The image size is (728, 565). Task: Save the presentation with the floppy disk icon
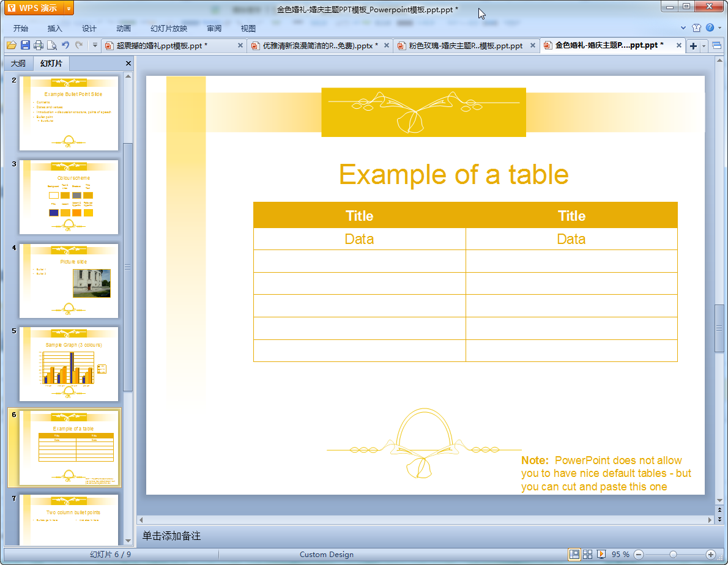[25, 45]
